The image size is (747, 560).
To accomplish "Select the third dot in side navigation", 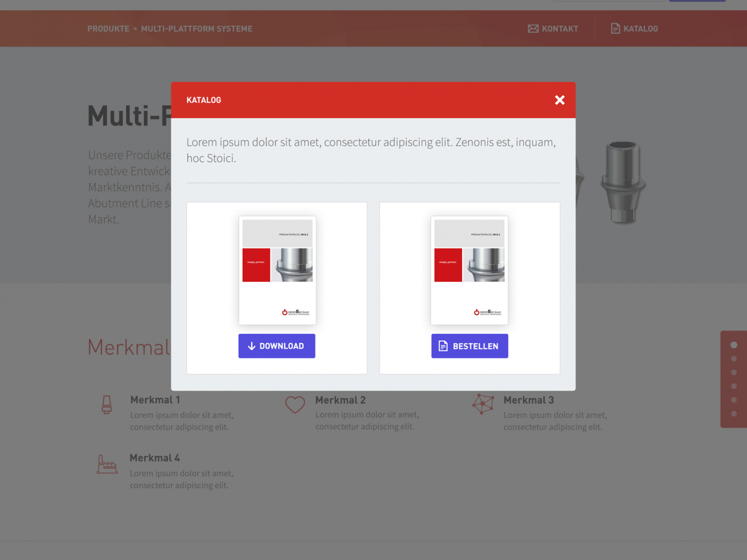I will click(x=733, y=372).
